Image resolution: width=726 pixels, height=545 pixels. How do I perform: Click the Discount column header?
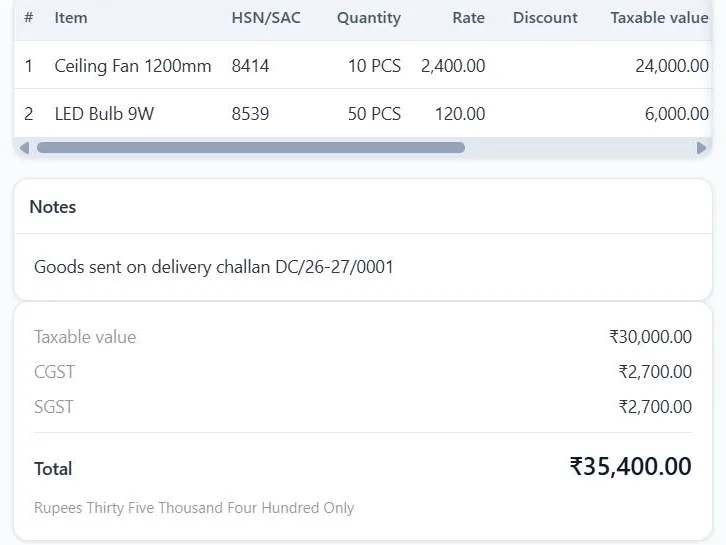(x=545, y=18)
